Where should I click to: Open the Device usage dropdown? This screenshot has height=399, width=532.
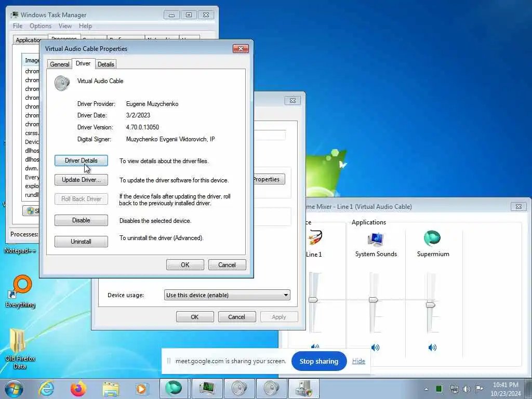tap(227, 295)
